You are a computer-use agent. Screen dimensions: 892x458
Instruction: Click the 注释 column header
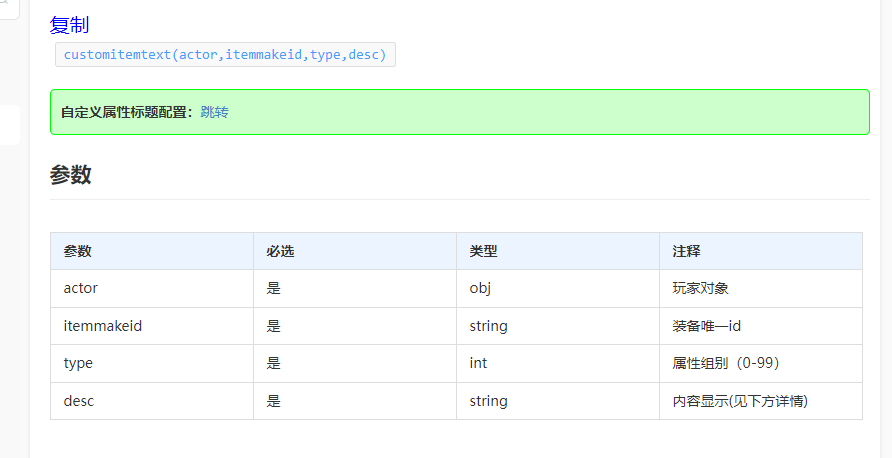pos(761,251)
